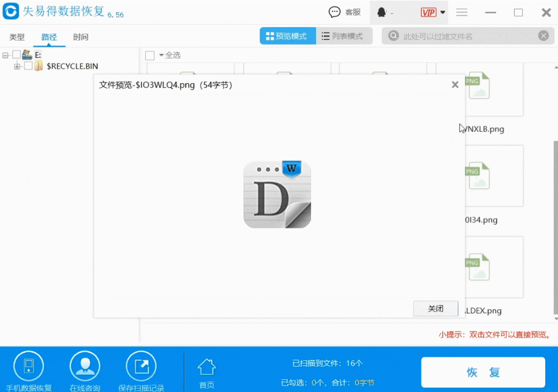Screen dimensions: 558x392
Task: Switch to the 路径 tab
Action: (49, 37)
